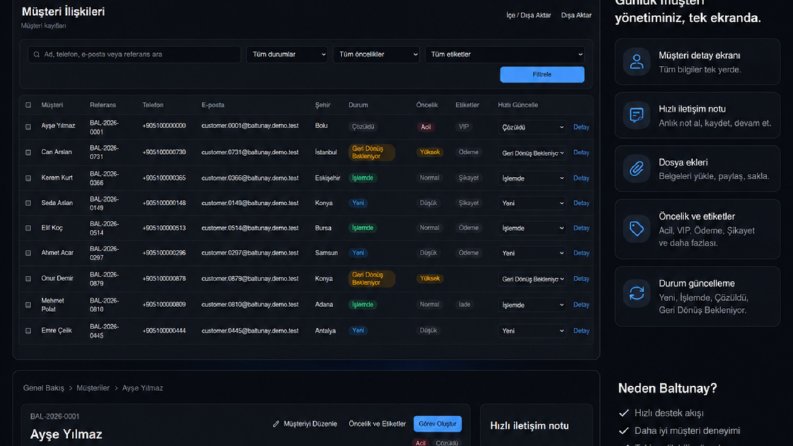Click the Öncelik column header

pyautogui.click(x=427, y=105)
